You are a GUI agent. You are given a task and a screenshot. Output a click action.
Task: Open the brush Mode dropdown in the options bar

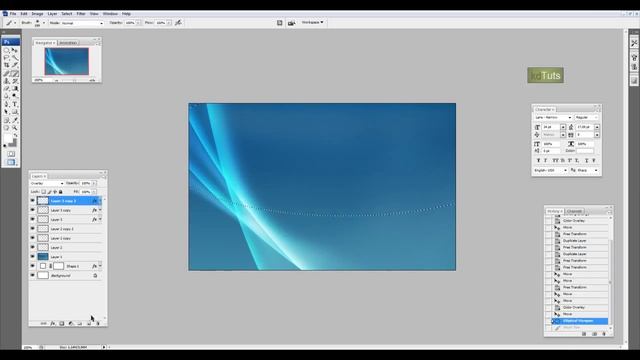point(82,23)
